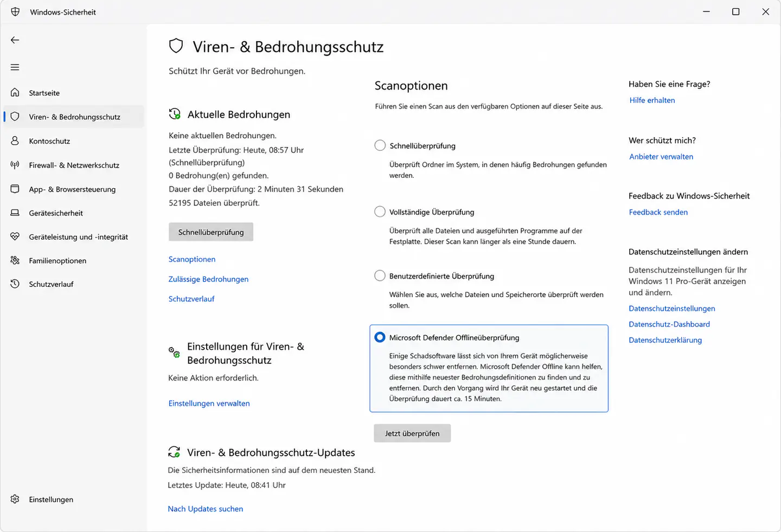This screenshot has height=532, width=781.
Task: Click the gears icon next to Einstellungen für Viren-
Action: (174, 352)
